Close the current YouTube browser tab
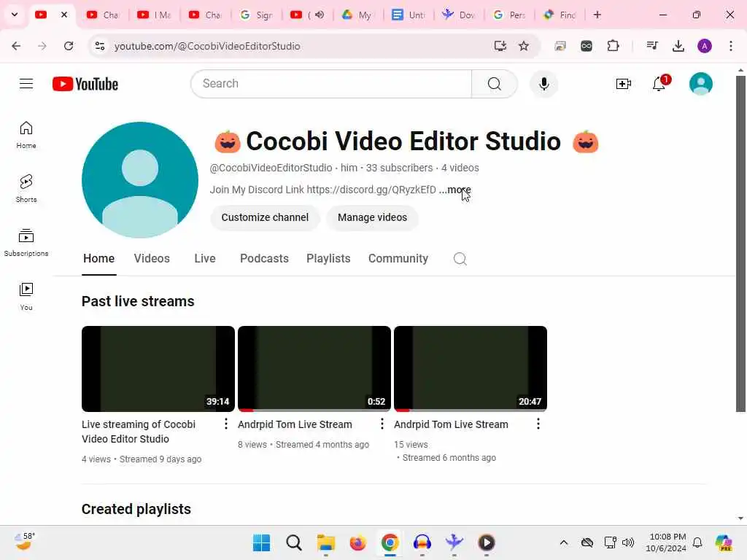747x560 pixels. (x=64, y=15)
